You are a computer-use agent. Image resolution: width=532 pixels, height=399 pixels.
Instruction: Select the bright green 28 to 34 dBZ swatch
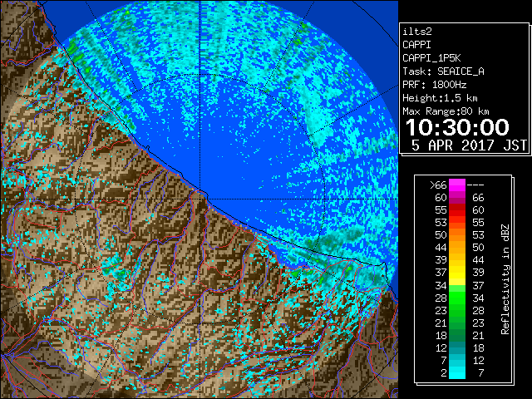457,298
